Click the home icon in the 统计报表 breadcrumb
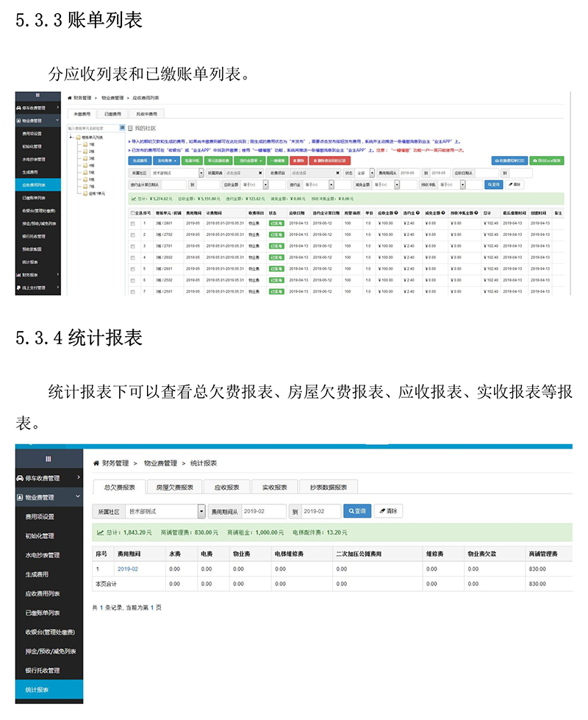 tap(96, 463)
